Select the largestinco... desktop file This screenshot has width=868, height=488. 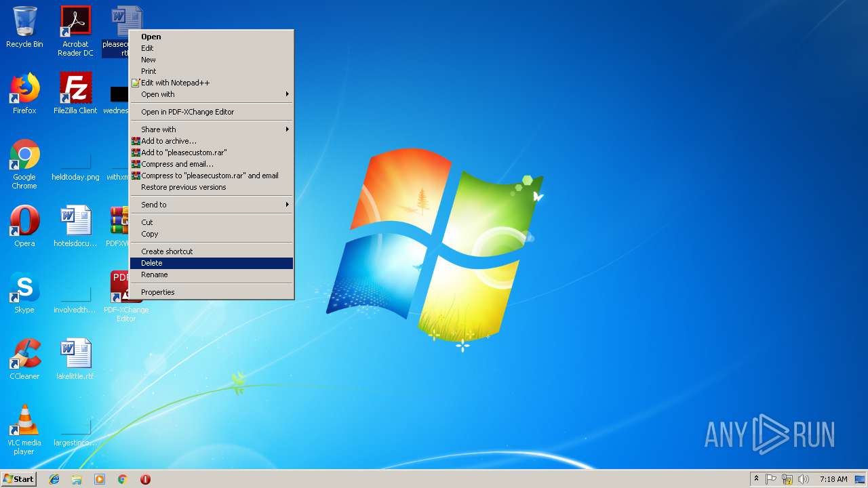pyautogui.click(x=75, y=431)
